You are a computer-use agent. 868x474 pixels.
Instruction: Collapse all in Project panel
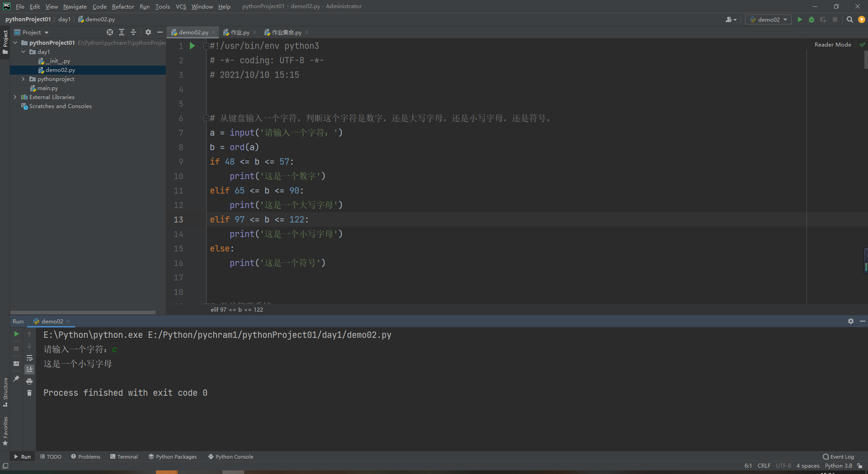(133, 32)
